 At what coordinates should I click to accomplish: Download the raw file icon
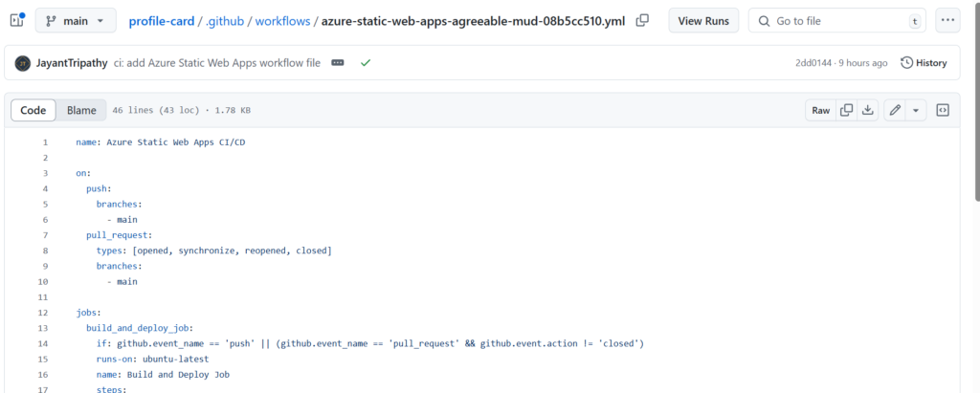[867, 111]
